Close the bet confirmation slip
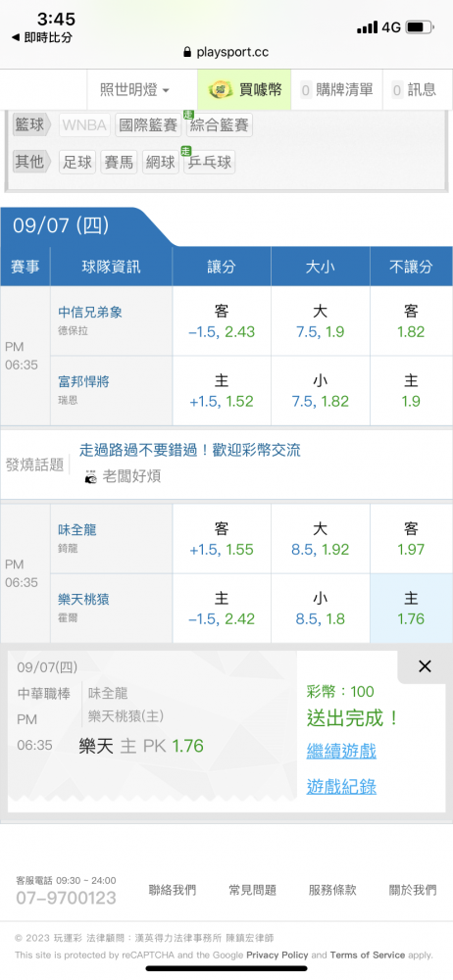 point(425,666)
